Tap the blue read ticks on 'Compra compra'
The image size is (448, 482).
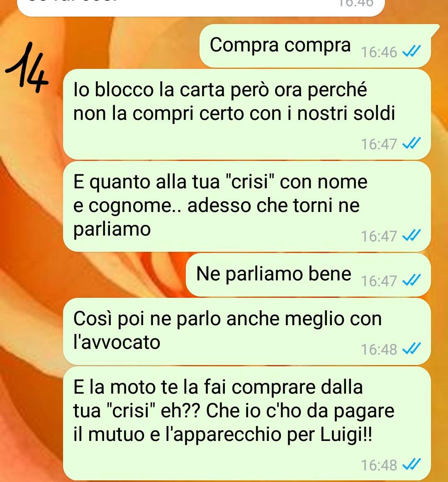click(411, 51)
